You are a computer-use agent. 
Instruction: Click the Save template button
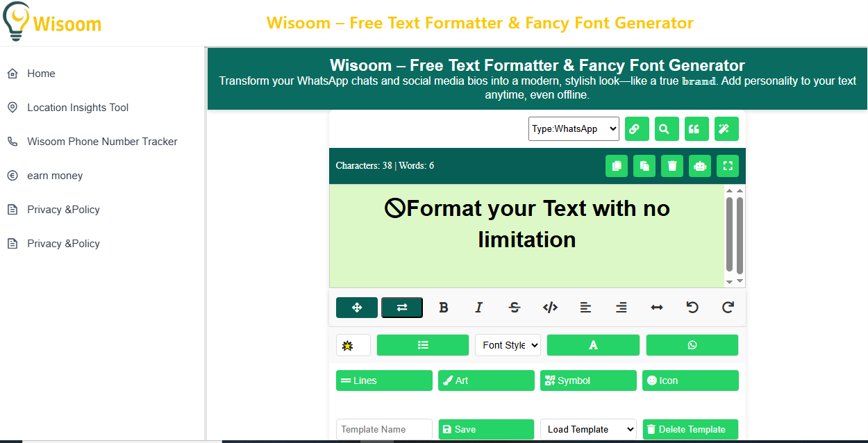(486, 430)
